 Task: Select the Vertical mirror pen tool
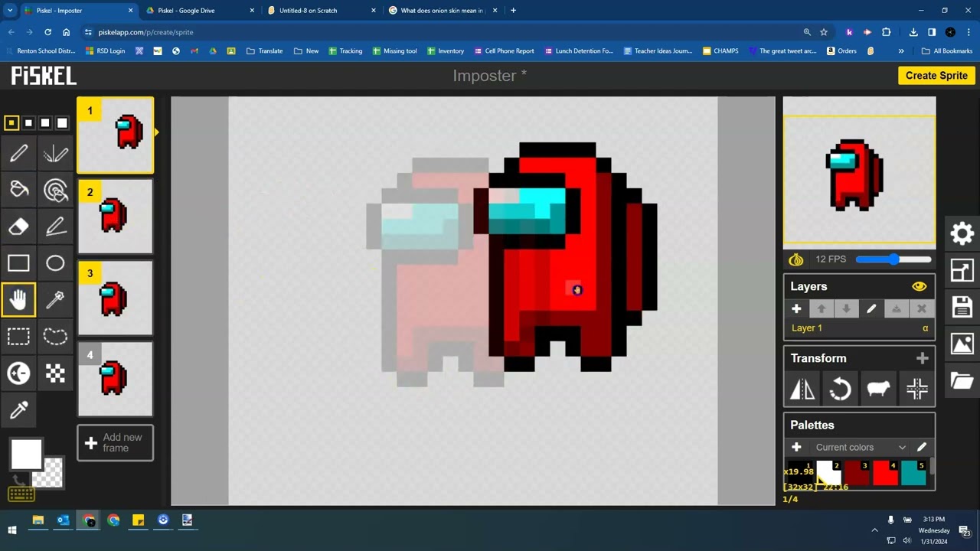(55, 153)
